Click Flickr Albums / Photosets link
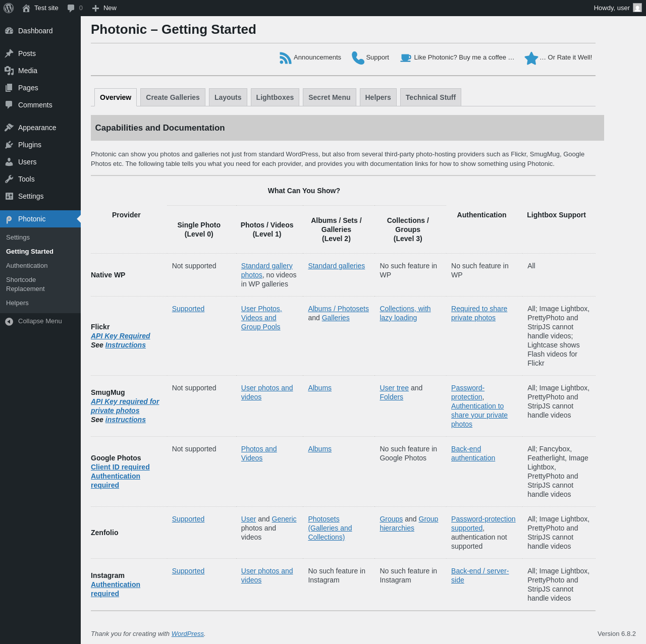Viewport: 646px width, 644px height. point(338,309)
